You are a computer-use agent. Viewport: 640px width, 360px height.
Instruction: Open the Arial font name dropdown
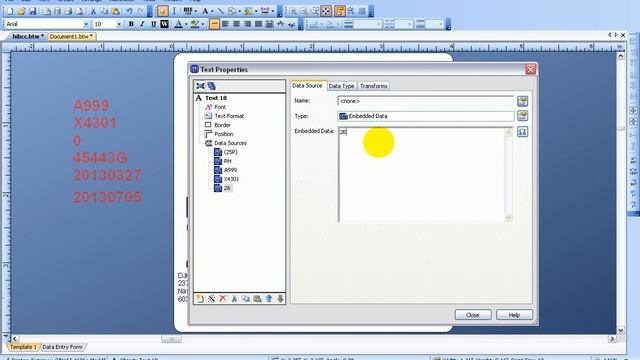coord(86,24)
